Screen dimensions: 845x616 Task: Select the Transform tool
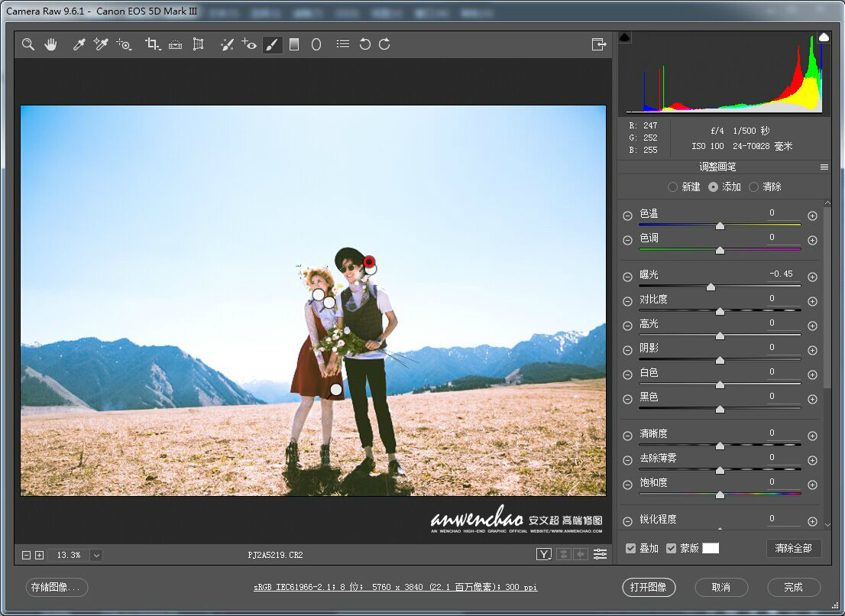(x=199, y=45)
